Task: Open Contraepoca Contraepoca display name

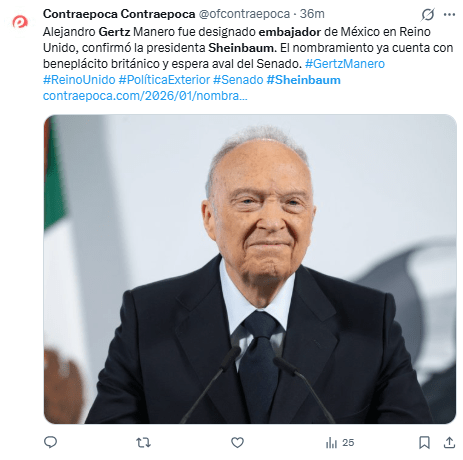Action: tap(119, 14)
